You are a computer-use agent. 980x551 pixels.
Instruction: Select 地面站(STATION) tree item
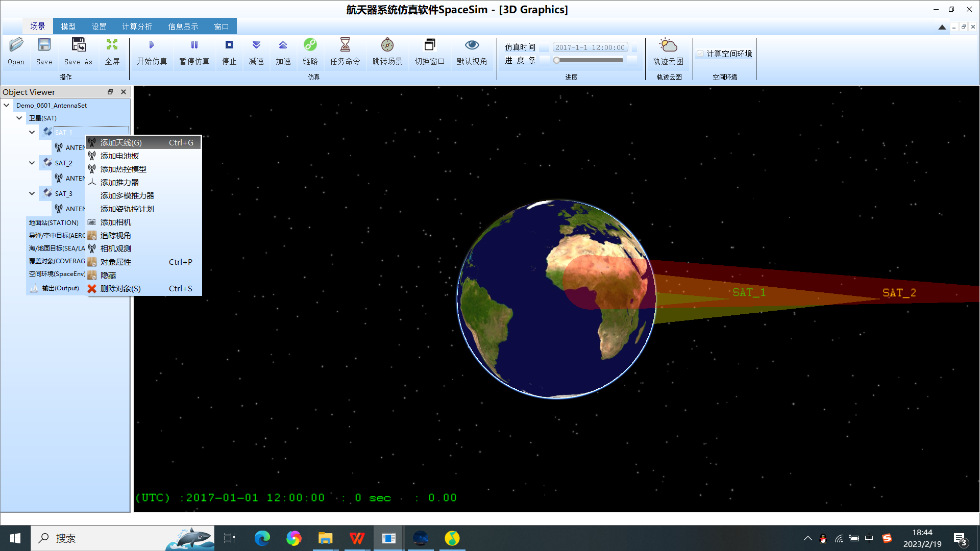[54, 222]
